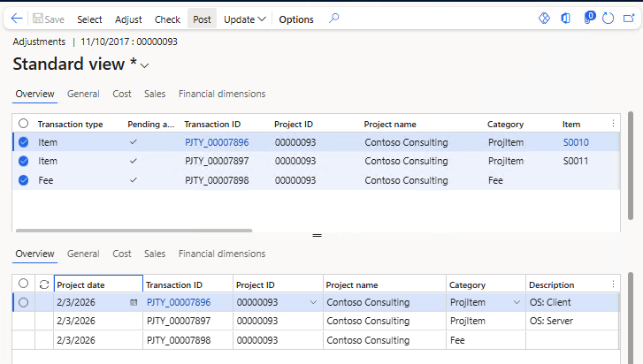
Task: Click the Post button
Action: (202, 19)
